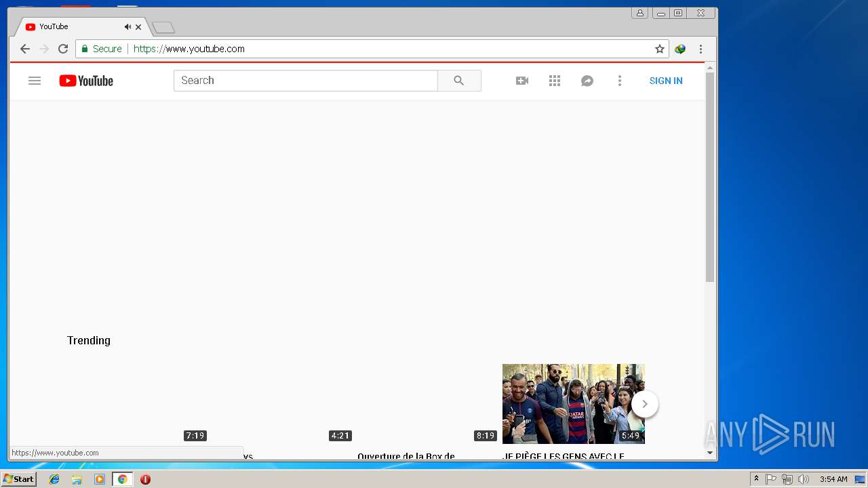This screenshot has height=488, width=868.
Task: Open Action Center flag icon
Action: (x=771, y=479)
